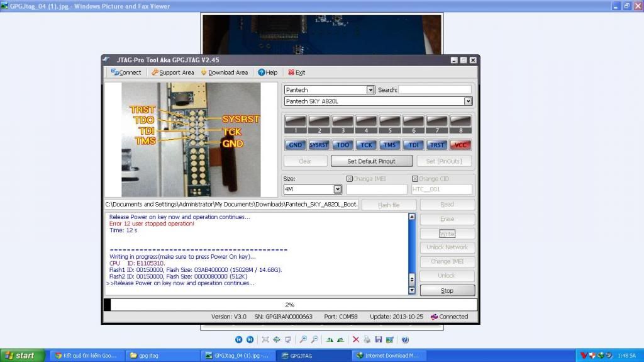Toggle the red VCC pin button
Image resolution: width=644 pixels, height=362 pixels.
pyautogui.click(x=460, y=145)
